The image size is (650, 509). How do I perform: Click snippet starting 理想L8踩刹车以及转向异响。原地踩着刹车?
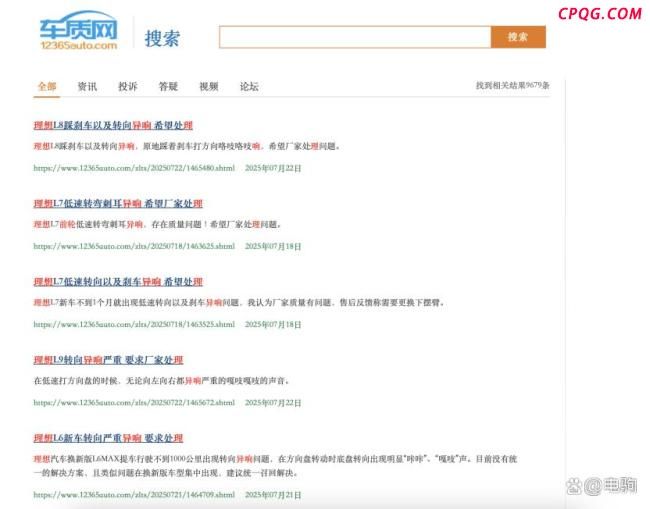pos(187,146)
